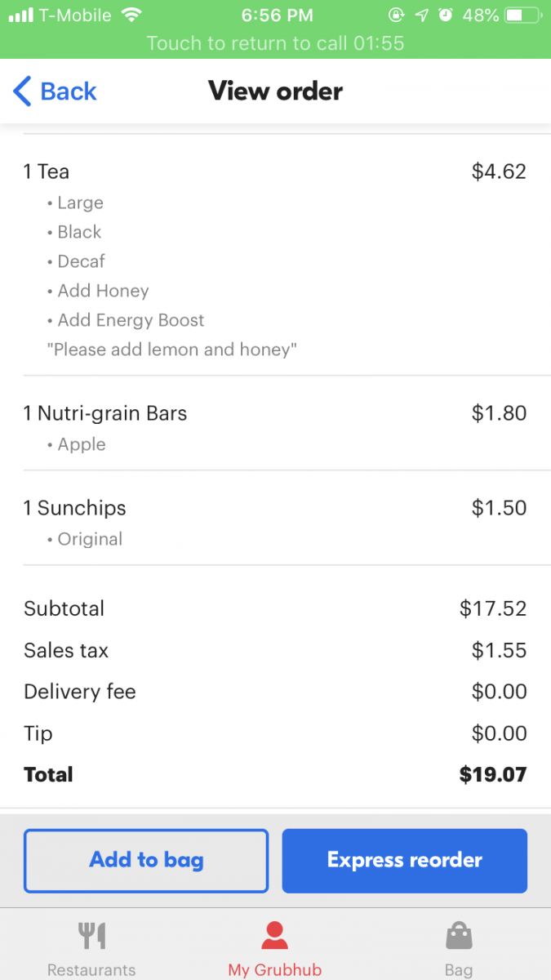Select the 1 Tea order item
Viewport: 551px width, 980px height.
[x=47, y=171]
